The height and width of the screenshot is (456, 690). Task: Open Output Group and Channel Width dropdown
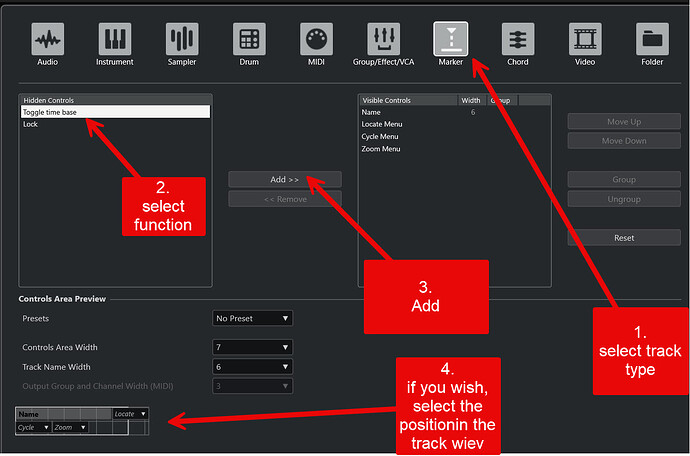(x=253, y=386)
